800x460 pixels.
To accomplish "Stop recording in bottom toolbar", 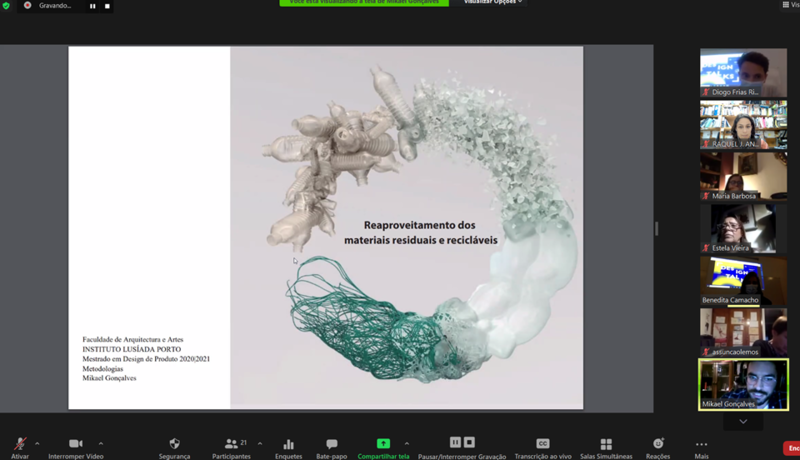I will (x=469, y=442).
